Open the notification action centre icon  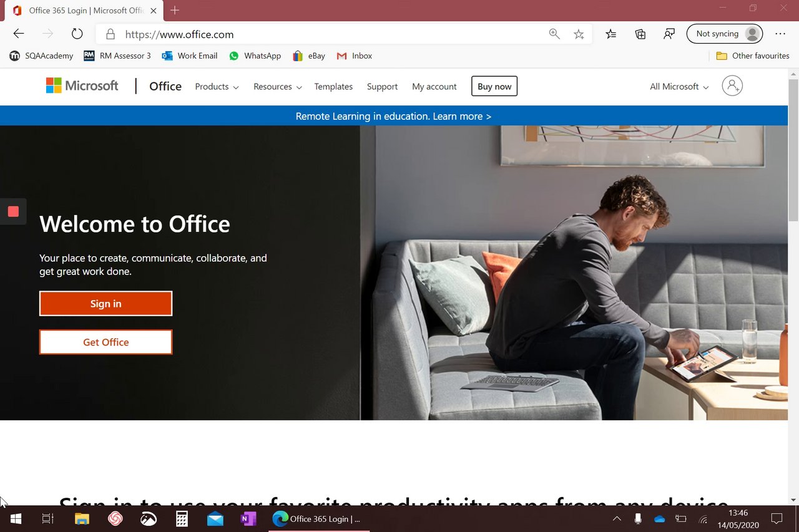point(777,518)
